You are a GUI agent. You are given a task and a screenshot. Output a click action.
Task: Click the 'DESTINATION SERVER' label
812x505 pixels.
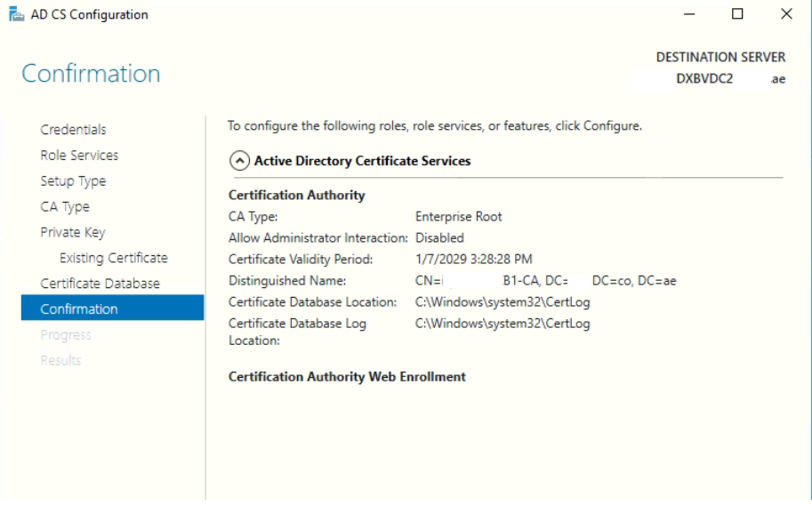coord(720,57)
